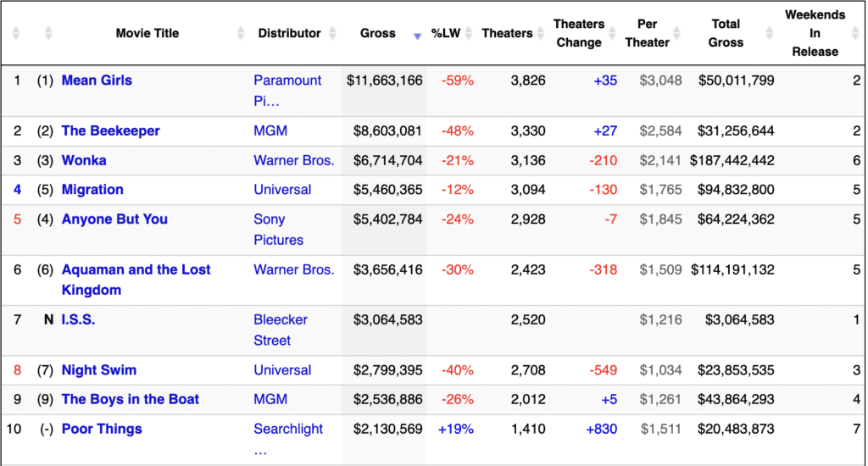Click the sort arrows next to Movie Title
Viewport: 868px width, 466px height.
(240, 33)
